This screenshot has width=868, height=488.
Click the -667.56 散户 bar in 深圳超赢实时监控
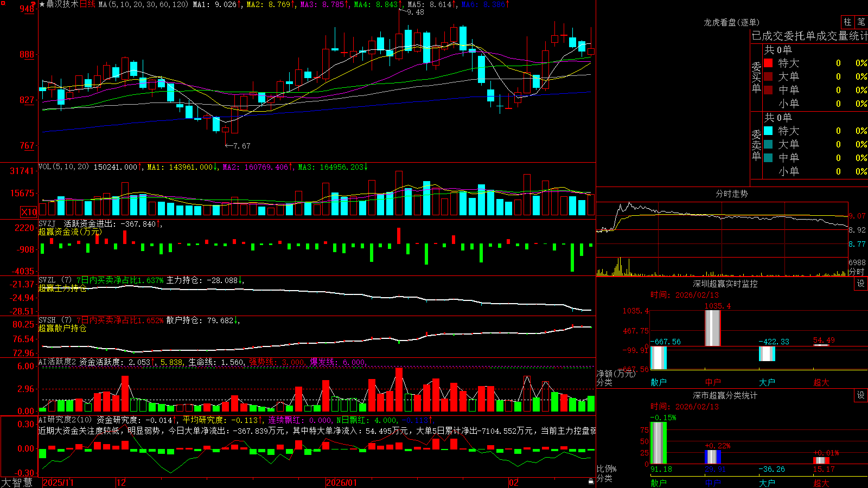[x=659, y=357]
